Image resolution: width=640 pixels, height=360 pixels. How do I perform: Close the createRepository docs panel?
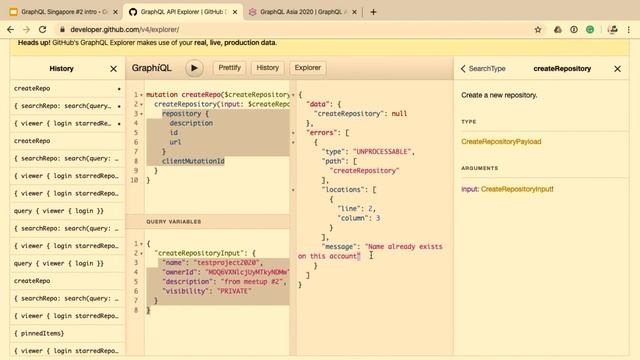point(617,69)
